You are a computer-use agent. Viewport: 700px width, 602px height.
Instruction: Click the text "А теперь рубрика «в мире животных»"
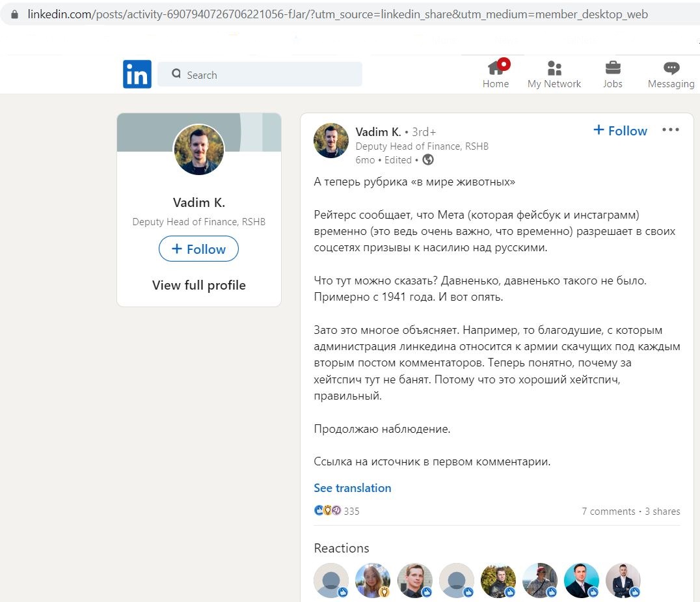[x=414, y=182]
